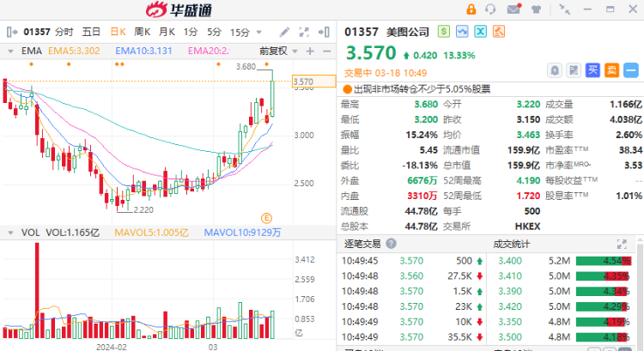The image size is (644, 351).
Task: Open the messages envelope icon
Action: tap(513, 9)
